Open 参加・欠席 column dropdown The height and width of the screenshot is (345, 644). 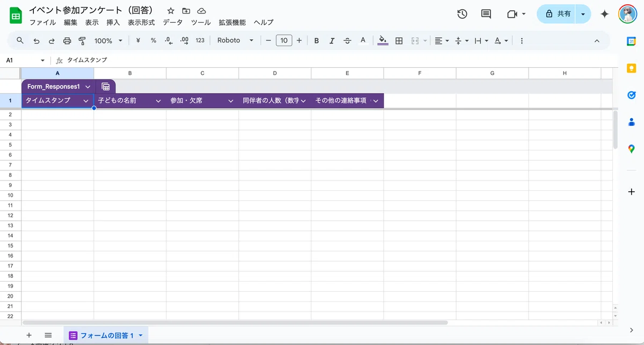click(231, 100)
